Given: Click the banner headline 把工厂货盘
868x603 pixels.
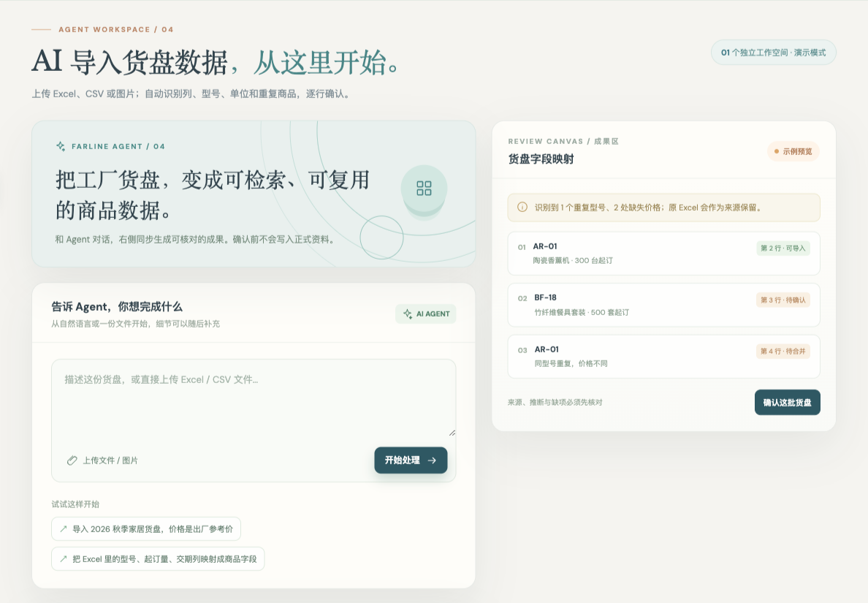Looking at the screenshot, I should (212, 195).
